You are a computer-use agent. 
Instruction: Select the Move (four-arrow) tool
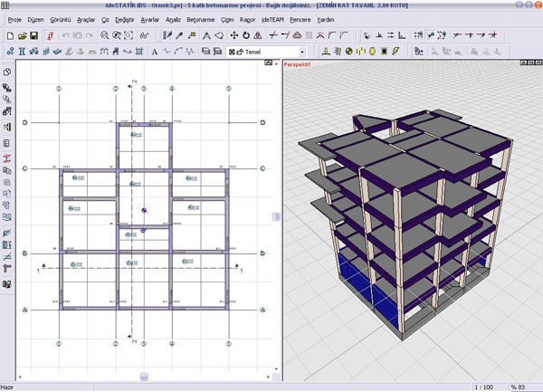coord(234,35)
